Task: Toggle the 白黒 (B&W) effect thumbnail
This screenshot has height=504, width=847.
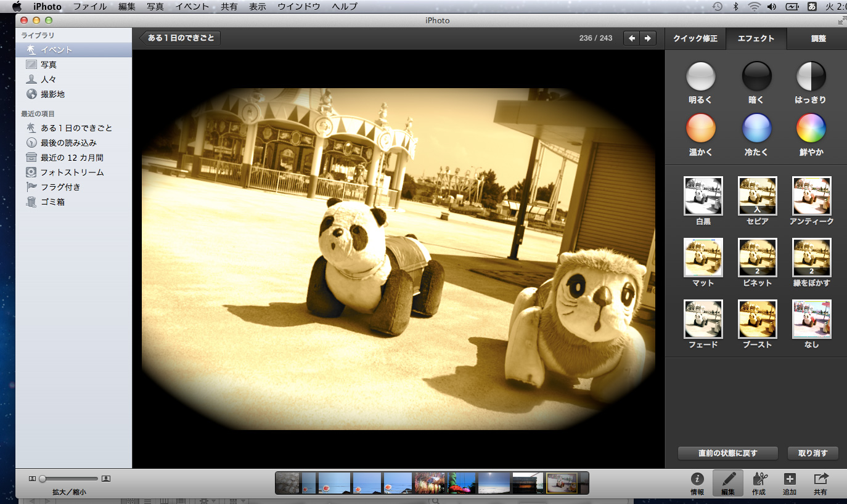Action: point(703,196)
